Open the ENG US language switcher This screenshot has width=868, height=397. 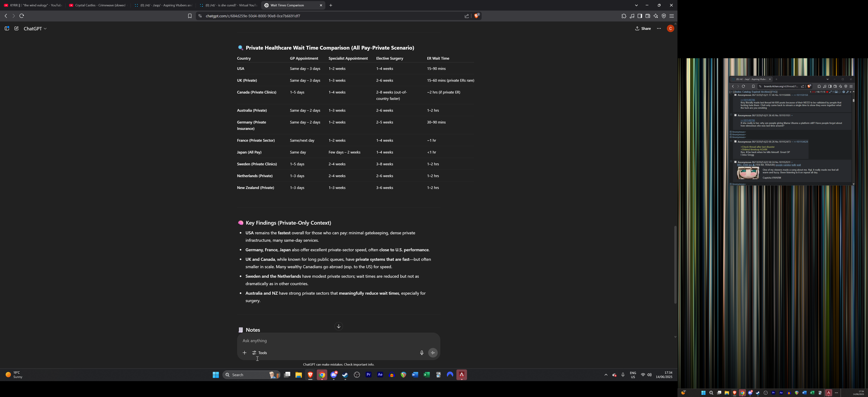pyautogui.click(x=633, y=375)
